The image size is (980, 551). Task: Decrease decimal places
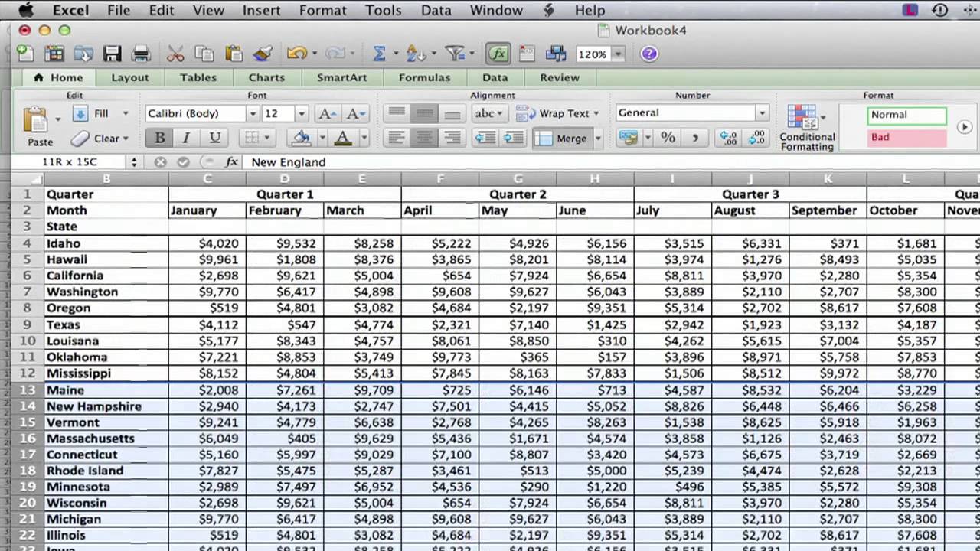[756, 138]
